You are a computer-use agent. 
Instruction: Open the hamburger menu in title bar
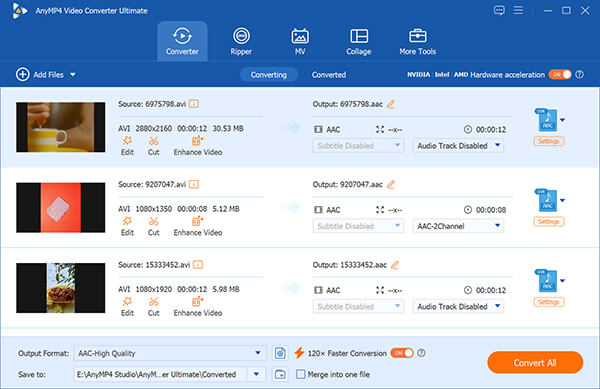tap(518, 10)
